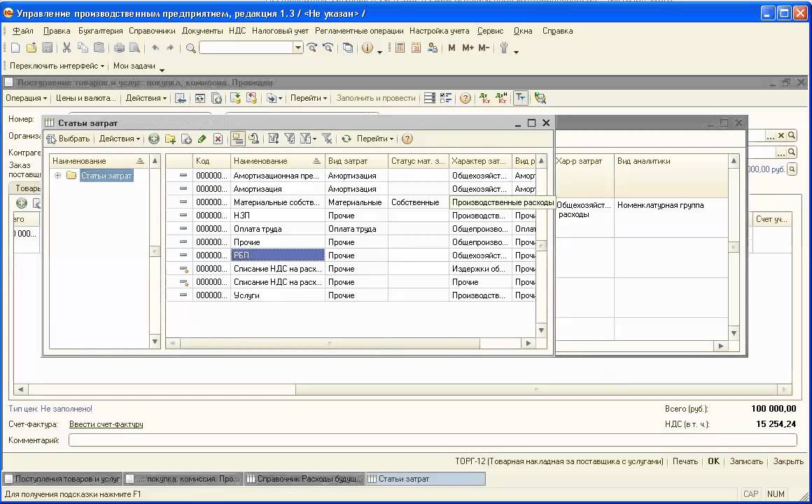Click the post document icon in document toolbar
The image size is (812, 504).
236,98
